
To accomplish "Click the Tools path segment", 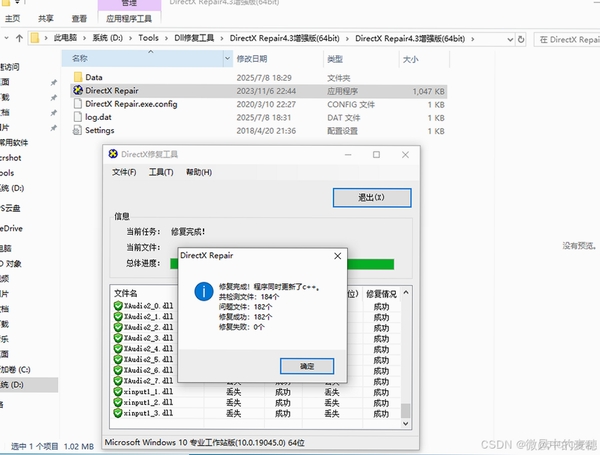I will 148,38.
